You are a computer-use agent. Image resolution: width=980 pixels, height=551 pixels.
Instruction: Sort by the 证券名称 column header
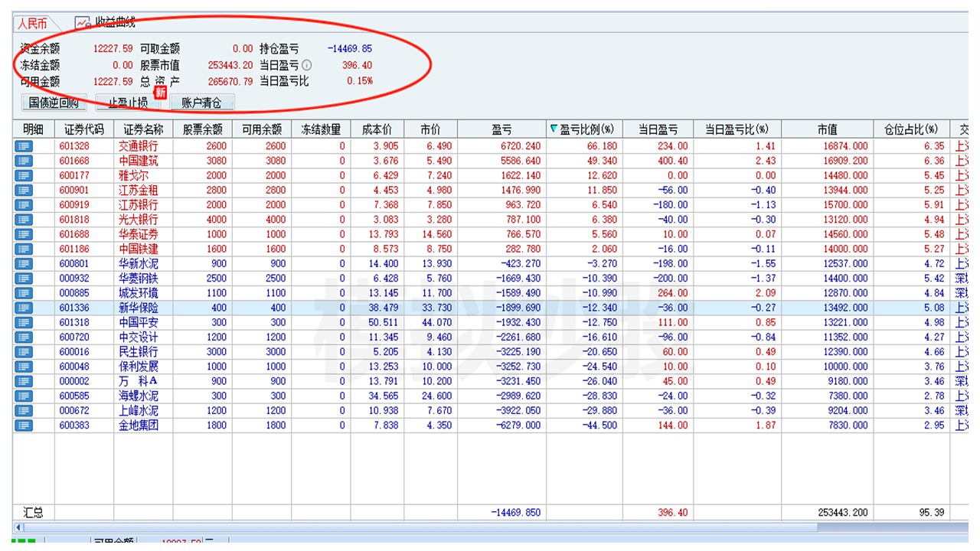click(143, 129)
